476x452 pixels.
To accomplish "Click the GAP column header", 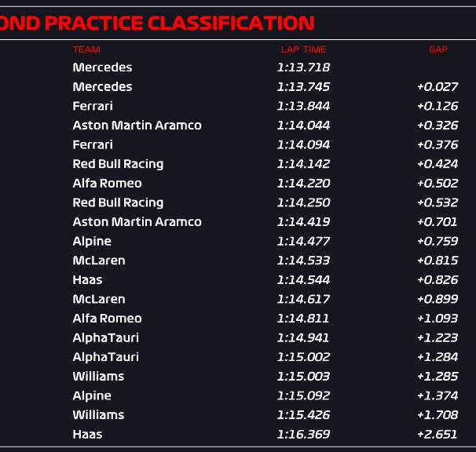I will pyautogui.click(x=438, y=49).
